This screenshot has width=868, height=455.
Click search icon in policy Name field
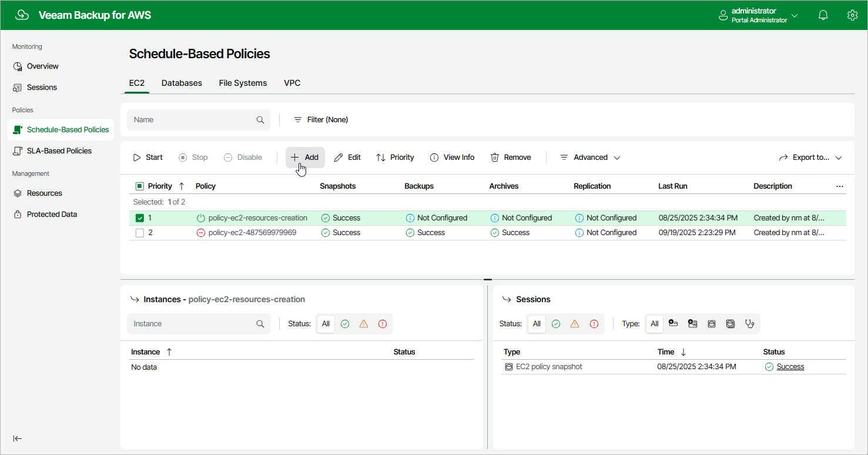(260, 120)
